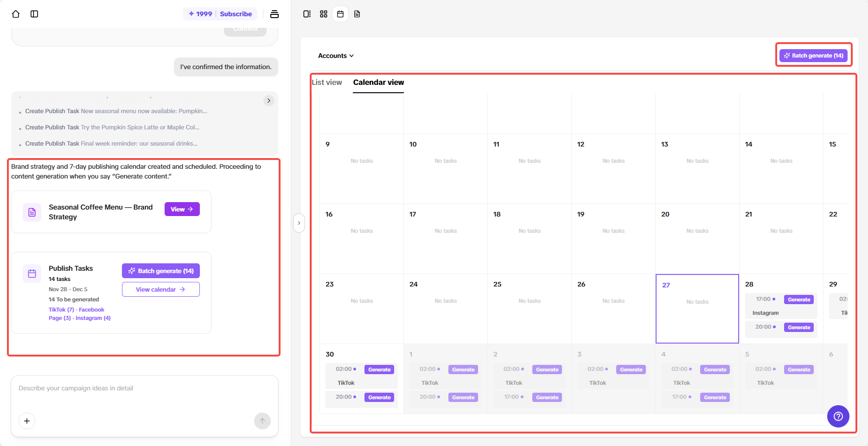Select the grid view icon
868x446 pixels.
pos(324,14)
